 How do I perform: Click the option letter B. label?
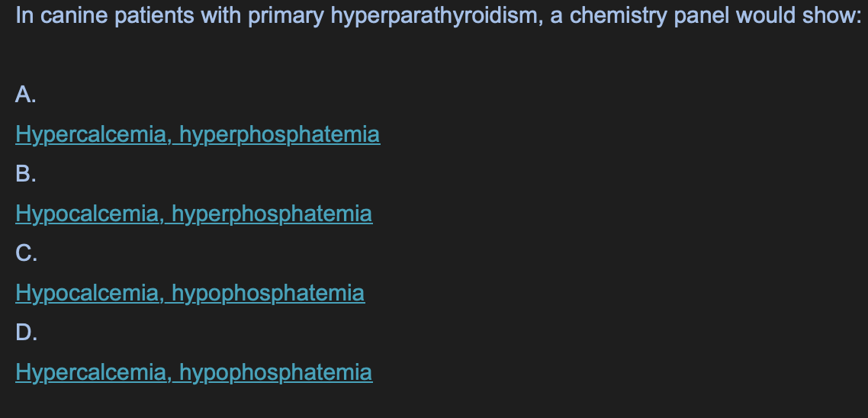tap(26, 174)
